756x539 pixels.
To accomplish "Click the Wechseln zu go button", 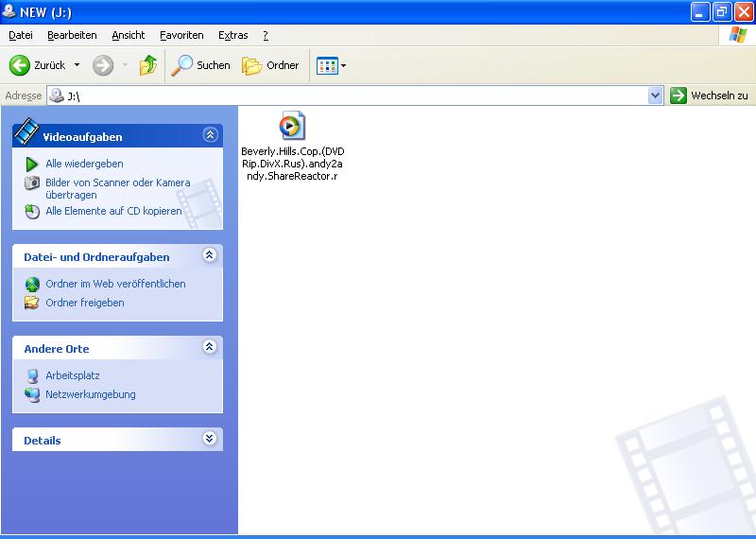I will 710,96.
